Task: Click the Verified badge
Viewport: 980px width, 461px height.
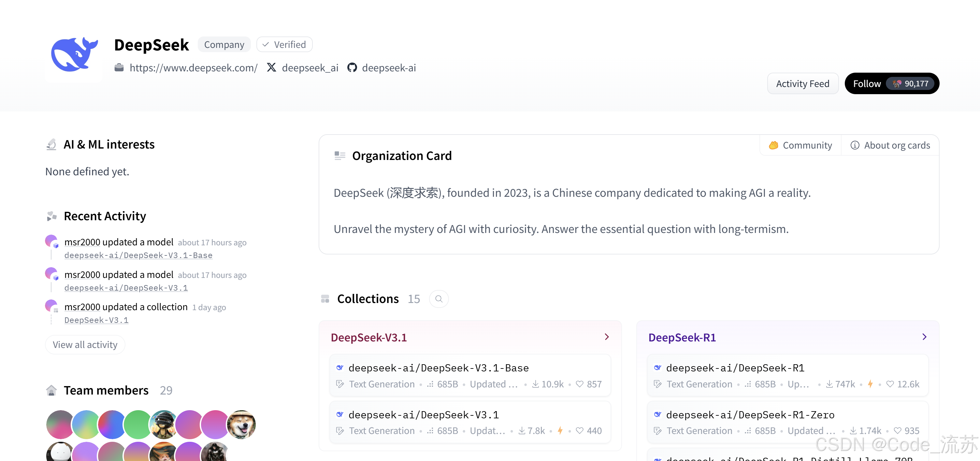Action: pos(284,45)
